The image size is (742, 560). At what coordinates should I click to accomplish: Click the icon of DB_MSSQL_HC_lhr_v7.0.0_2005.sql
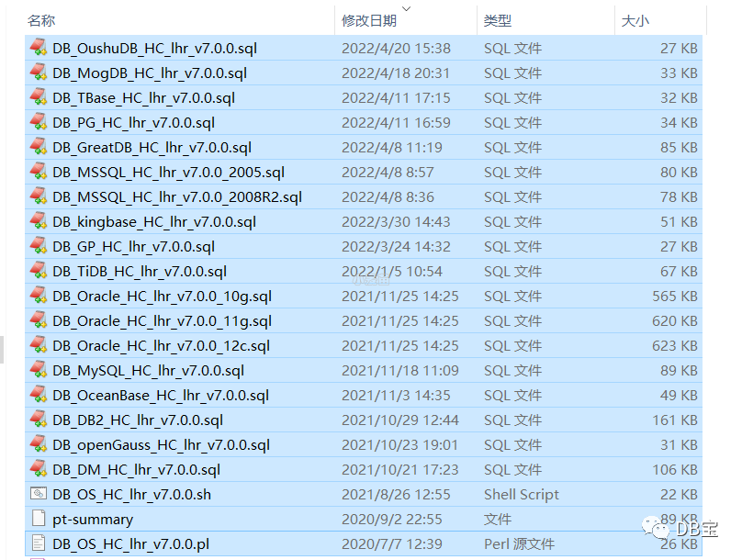39,172
